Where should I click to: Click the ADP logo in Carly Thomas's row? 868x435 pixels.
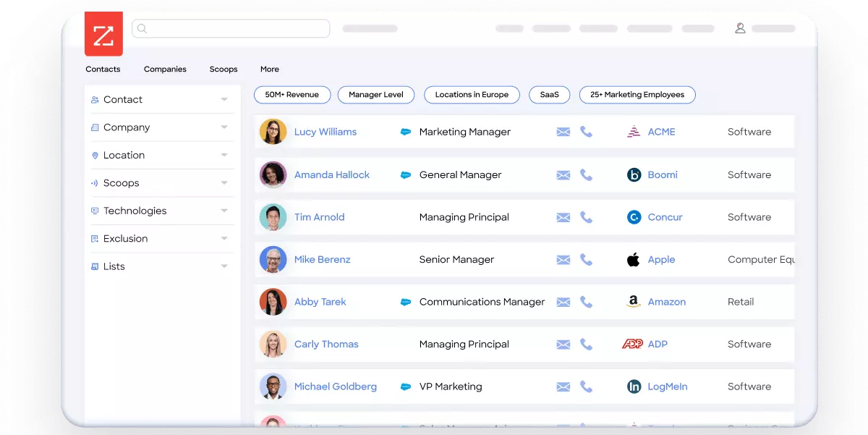(x=631, y=344)
